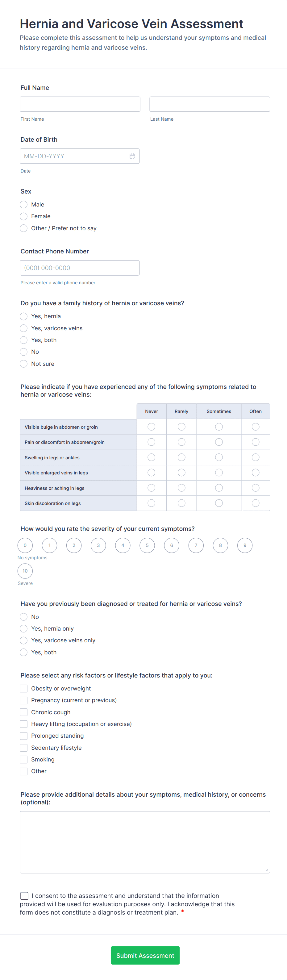
Task: Select the Male sex option
Action: tap(23, 204)
